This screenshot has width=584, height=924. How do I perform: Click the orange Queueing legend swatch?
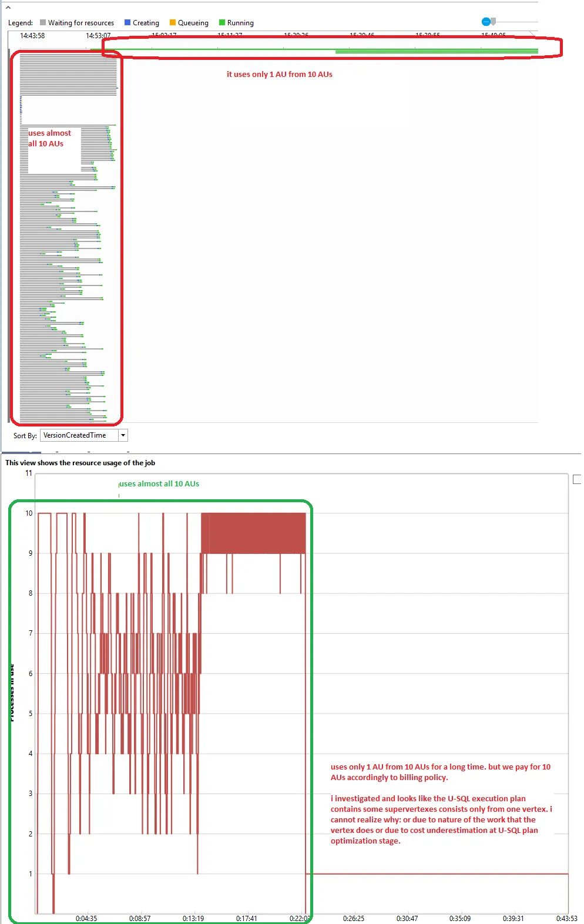pyautogui.click(x=173, y=23)
